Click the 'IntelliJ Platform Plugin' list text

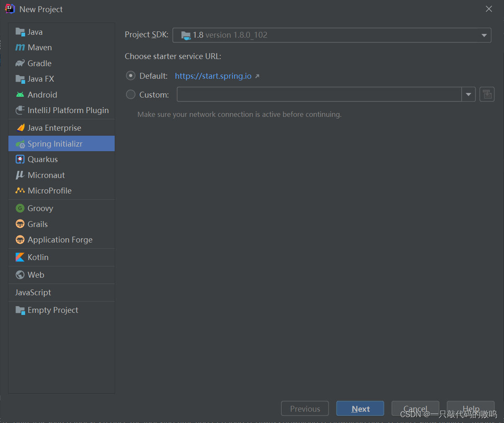tap(68, 110)
